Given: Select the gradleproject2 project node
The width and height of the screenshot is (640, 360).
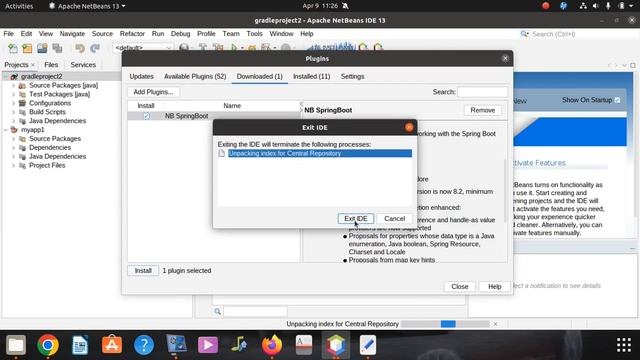Looking at the screenshot, I should (42, 76).
